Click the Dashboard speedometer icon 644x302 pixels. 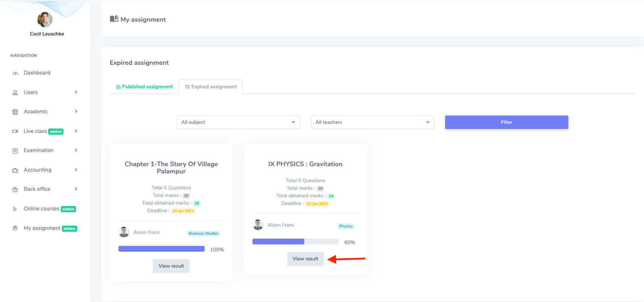15,73
